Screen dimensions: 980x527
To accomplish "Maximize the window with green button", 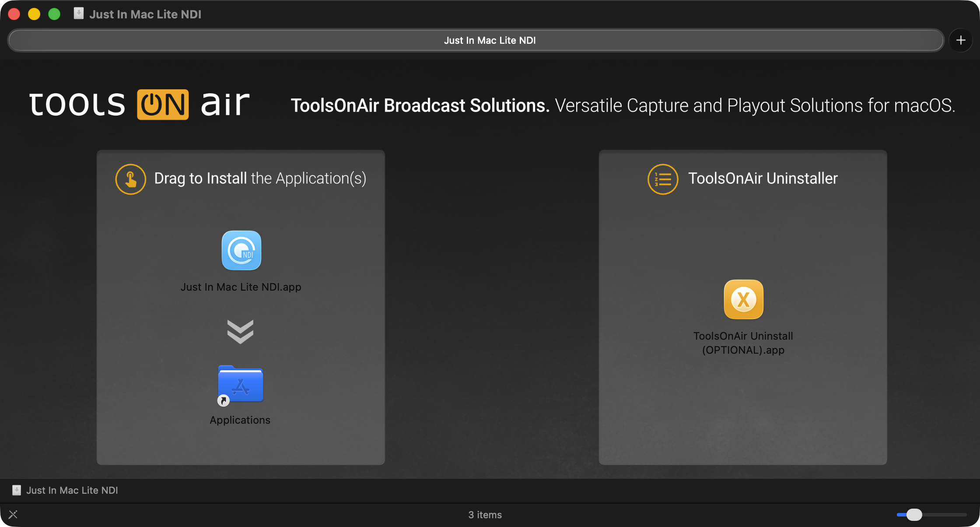I will click(54, 14).
